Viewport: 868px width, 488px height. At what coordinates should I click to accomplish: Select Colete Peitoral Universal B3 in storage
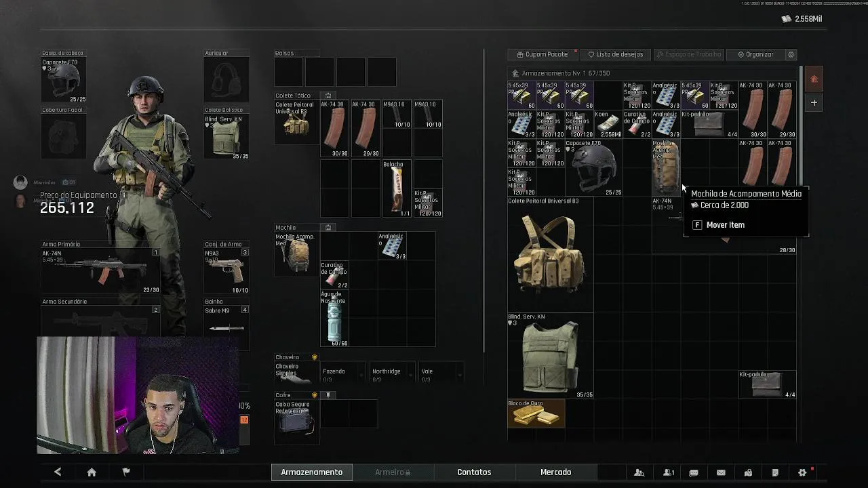pos(550,254)
